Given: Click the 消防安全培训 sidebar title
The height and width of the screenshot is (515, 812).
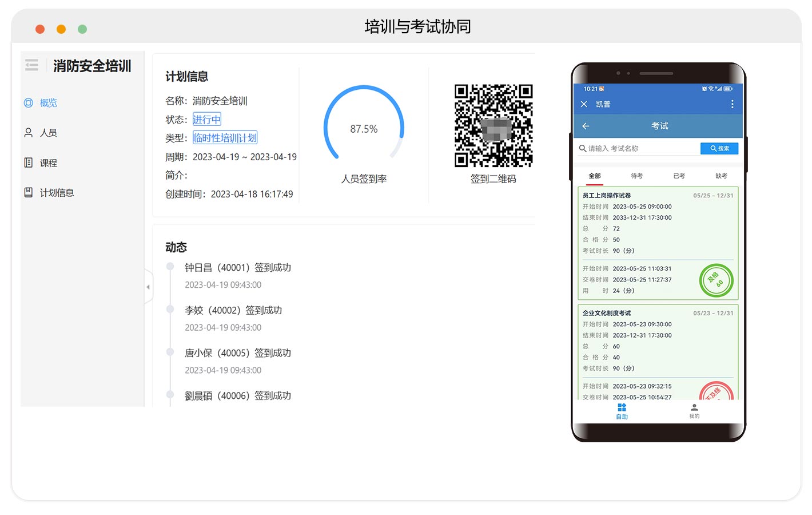Looking at the screenshot, I should click(92, 66).
